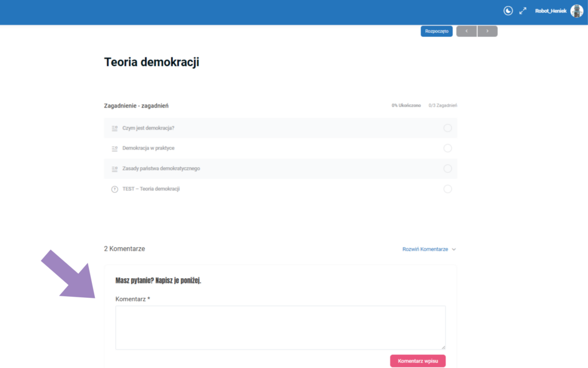588x368 pixels.
Task: Submit with Komentarz wpisu button
Action: point(417,361)
